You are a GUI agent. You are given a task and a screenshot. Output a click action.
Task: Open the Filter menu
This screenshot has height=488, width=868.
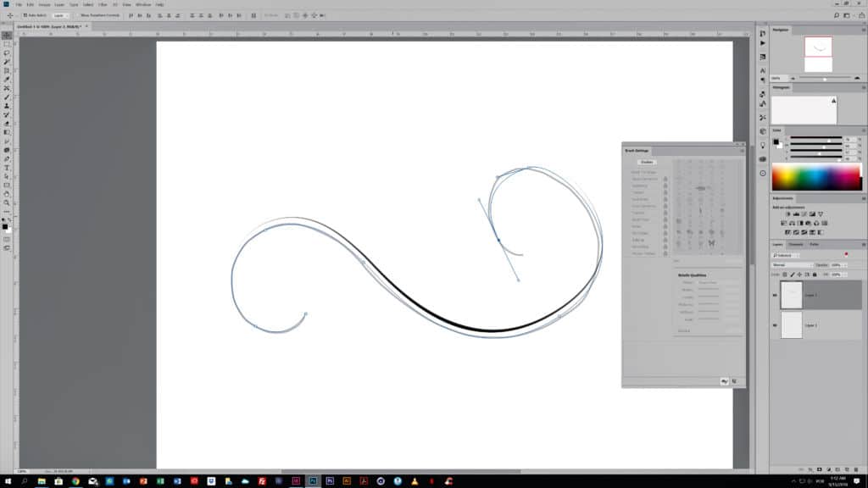(102, 4)
